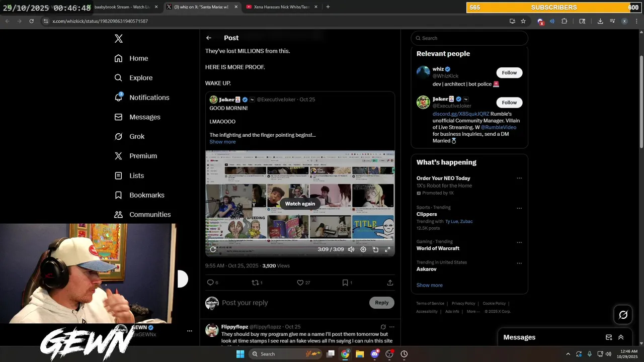The height and width of the screenshot is (362, 644).
Task: Click the video progress bar
Action: tap(300, 240)
